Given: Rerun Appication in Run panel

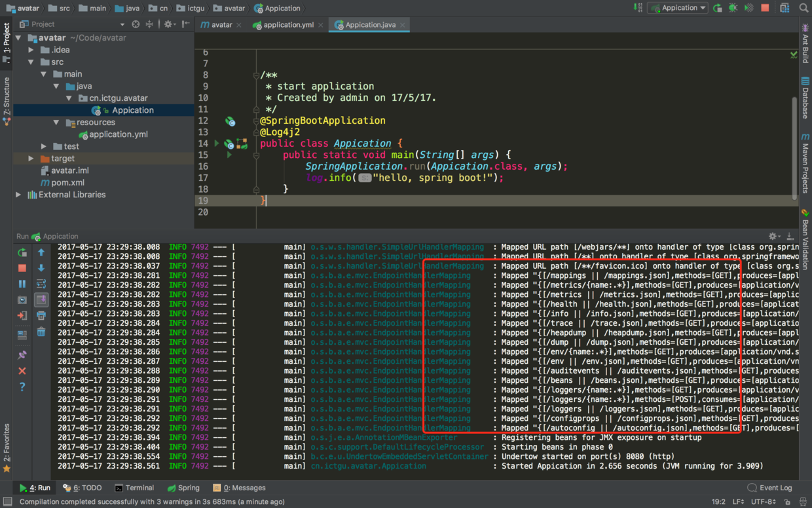Looking at the screenshot, I should pyautogui.click(x=22, y=252).
